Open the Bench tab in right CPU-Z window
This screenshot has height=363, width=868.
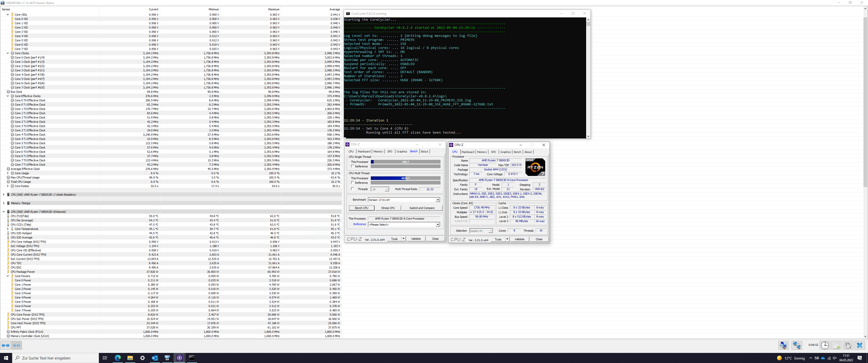pyautogui.click(x=517, y=152)
